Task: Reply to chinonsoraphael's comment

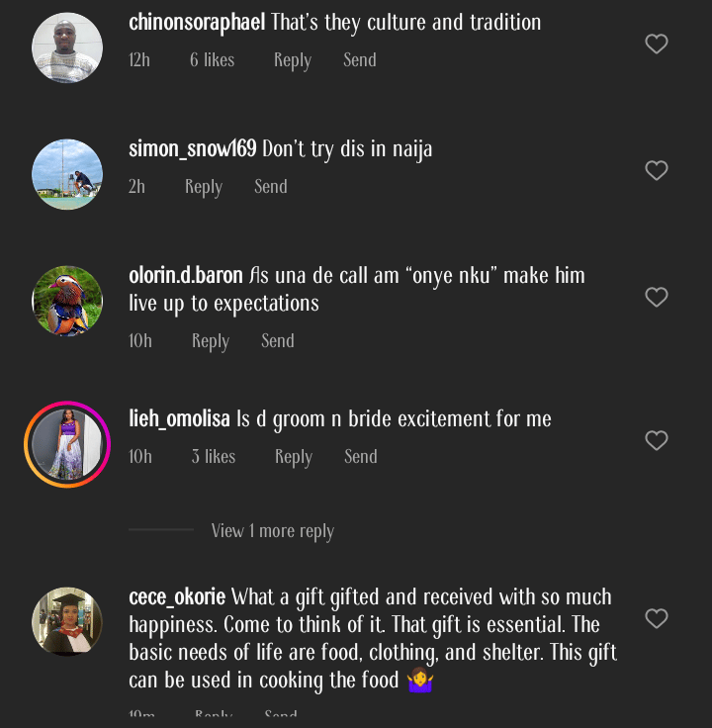Action: point(293,60)
